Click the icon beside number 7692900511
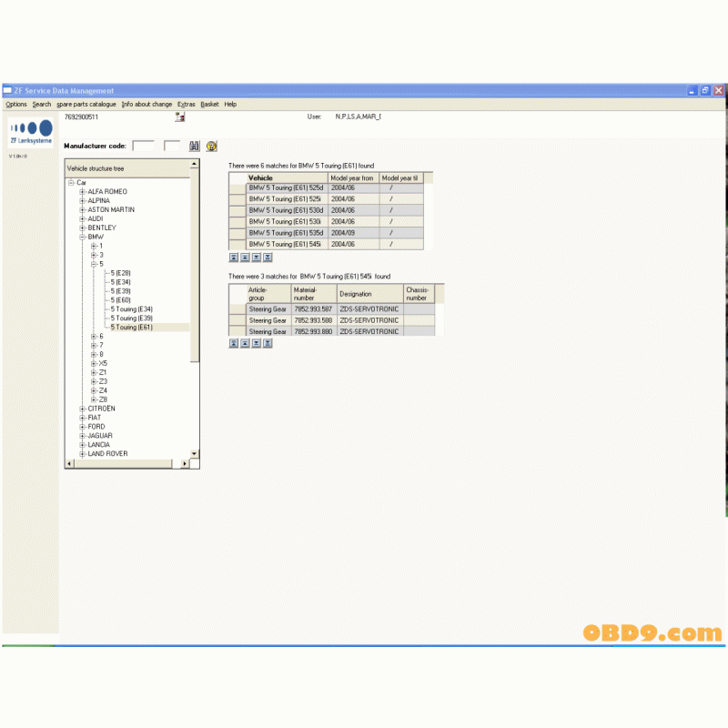Screen dimensions: 728x728 coord(180,117)
